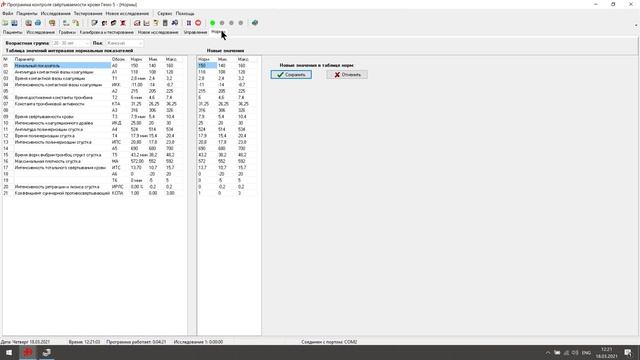The height and width of the screenshot is (360, 640).
Task: Show hidden system tray icons
Action: point(548,353)
